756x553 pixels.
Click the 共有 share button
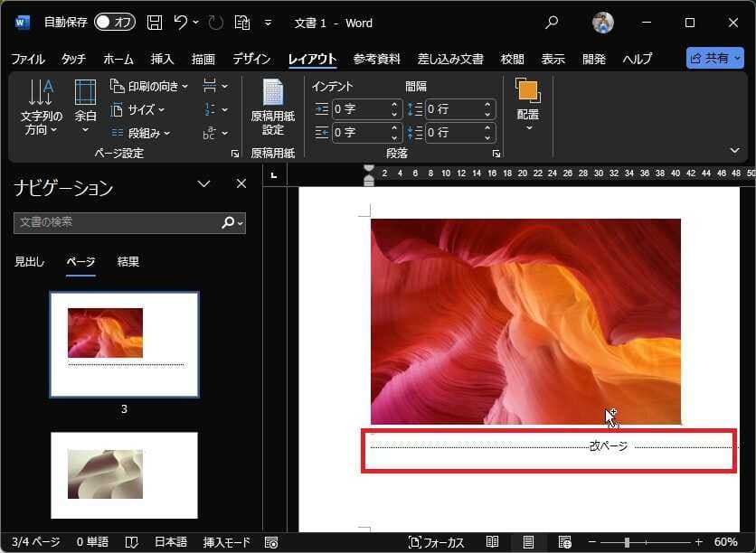714,58
